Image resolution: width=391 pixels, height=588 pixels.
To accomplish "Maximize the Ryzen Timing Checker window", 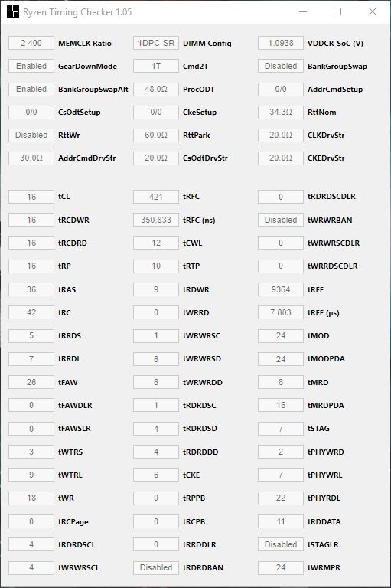I will point(337,12).
